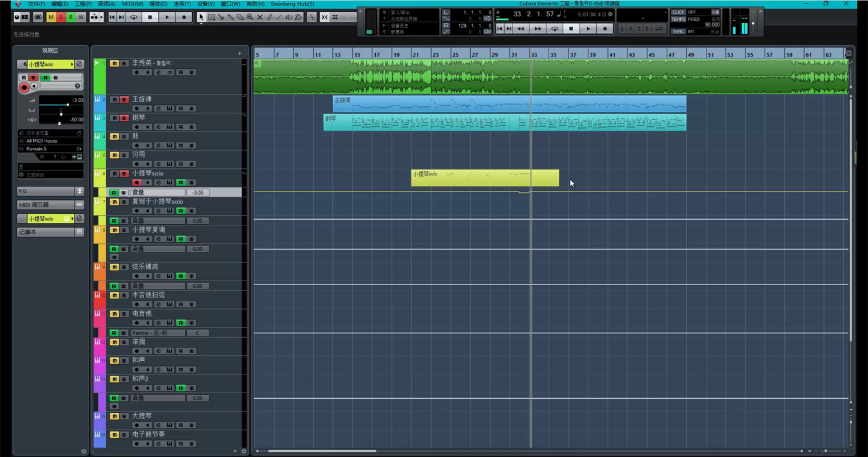Select the Object Selection arrow tool
The image size is (868, 457).
click(201, 17)
